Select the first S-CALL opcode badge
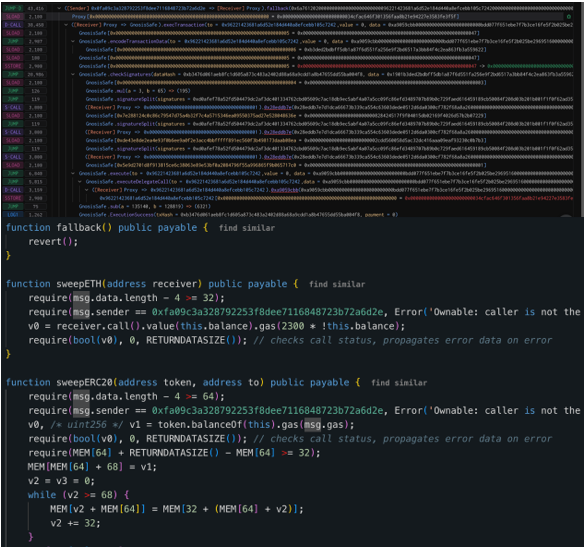The image size is (584, 548). click(13, 107)
